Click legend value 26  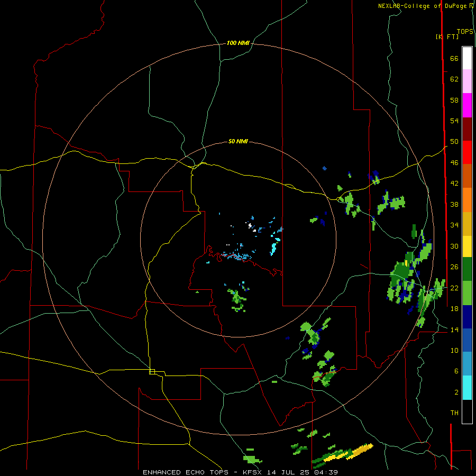pos(454,267)
